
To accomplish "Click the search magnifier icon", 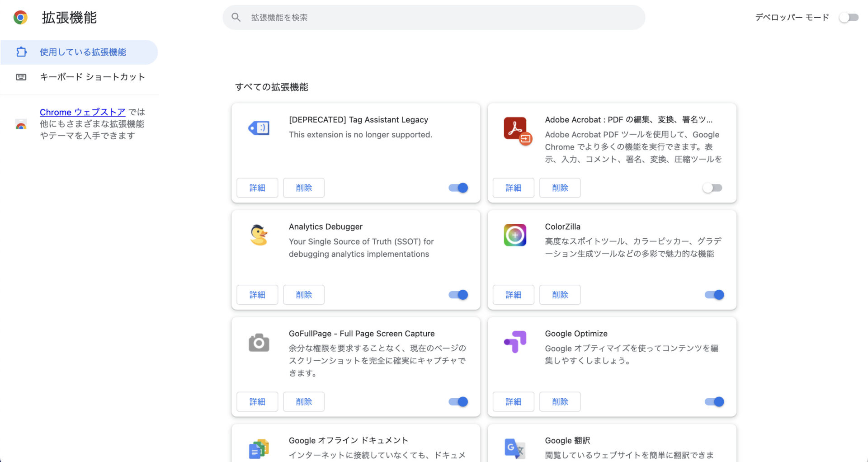I will pos(236,17).
